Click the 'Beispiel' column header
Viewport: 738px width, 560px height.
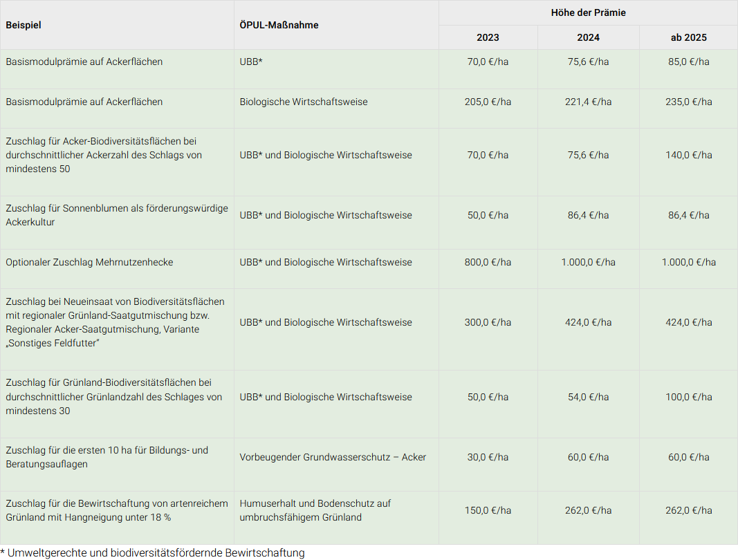(x=24, y=25)
